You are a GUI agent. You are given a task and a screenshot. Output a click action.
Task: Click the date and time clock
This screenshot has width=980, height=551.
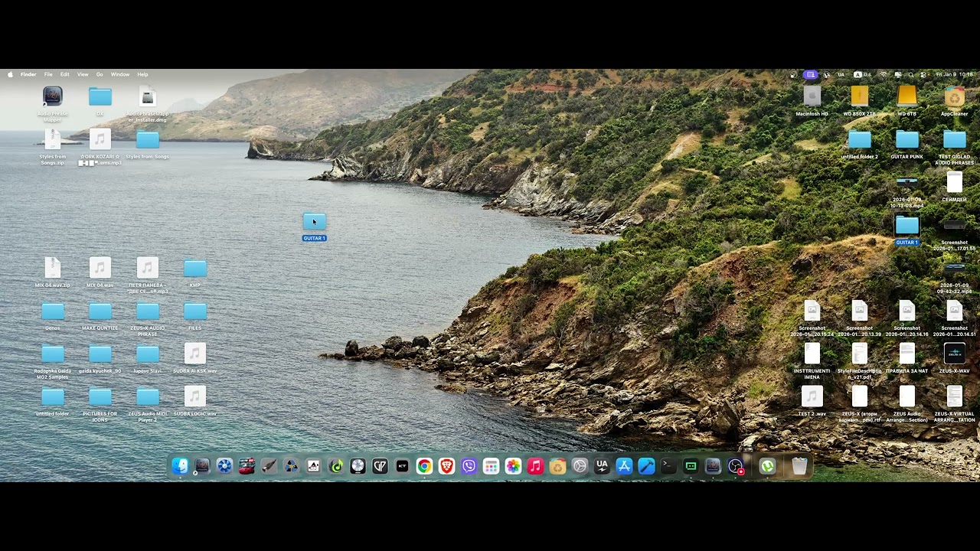(x=955, y=74)
